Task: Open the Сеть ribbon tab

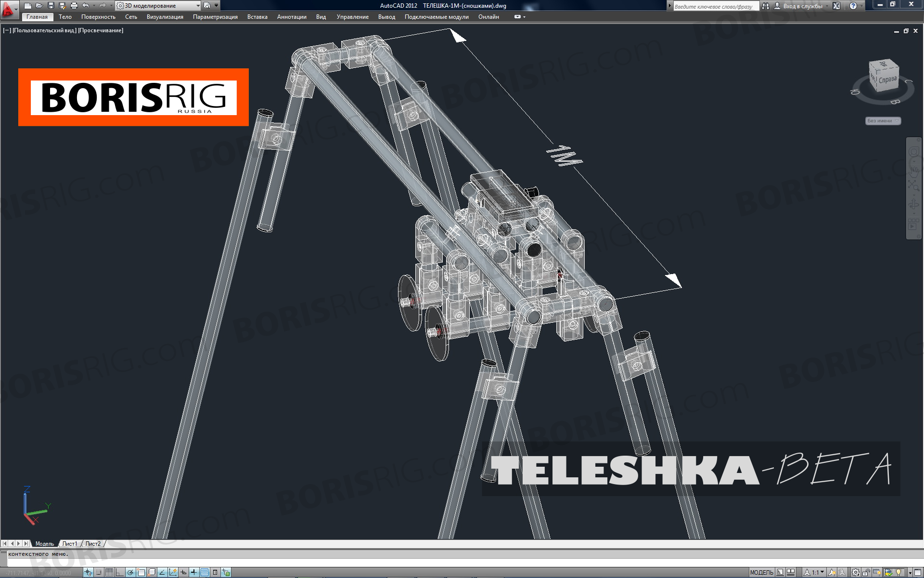Action: [x=131, y=17]
